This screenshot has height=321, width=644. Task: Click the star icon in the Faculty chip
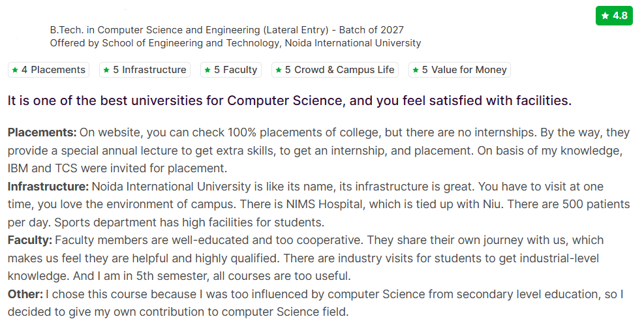(x=207, y=70)
